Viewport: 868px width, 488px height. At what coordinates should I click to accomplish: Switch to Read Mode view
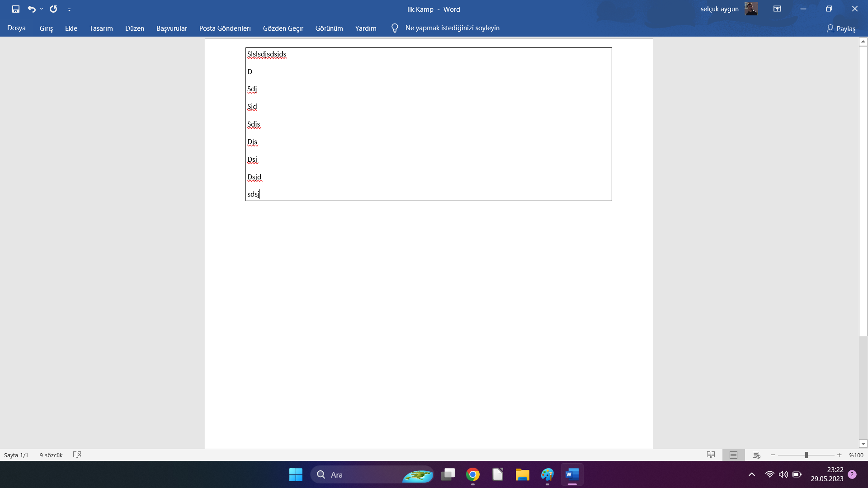[x=711, y=455]
